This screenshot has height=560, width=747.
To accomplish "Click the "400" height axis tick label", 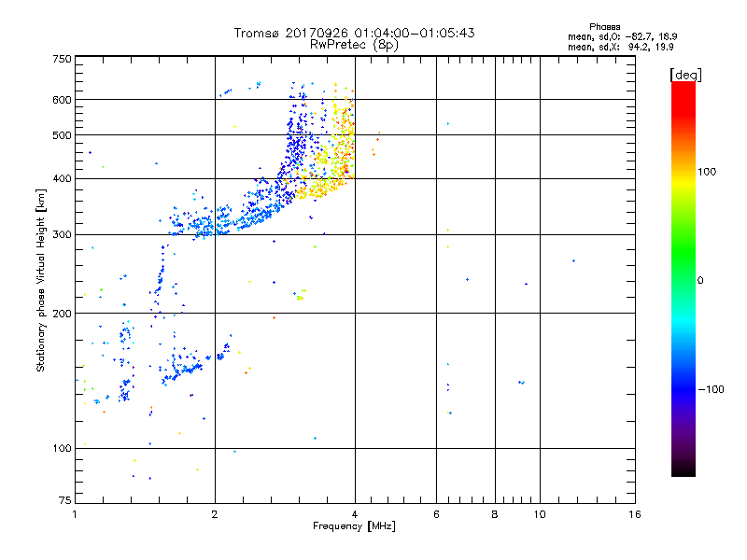I will (62, 179).
